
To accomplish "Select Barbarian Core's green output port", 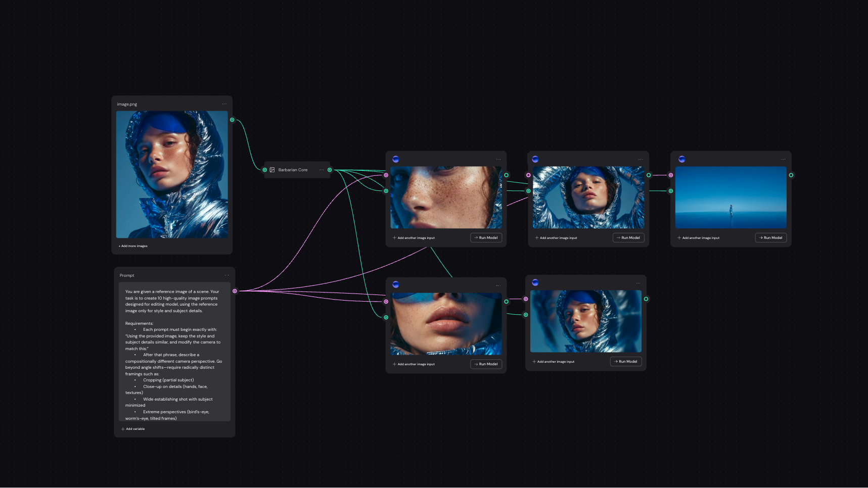I will [x=330, y=170].
